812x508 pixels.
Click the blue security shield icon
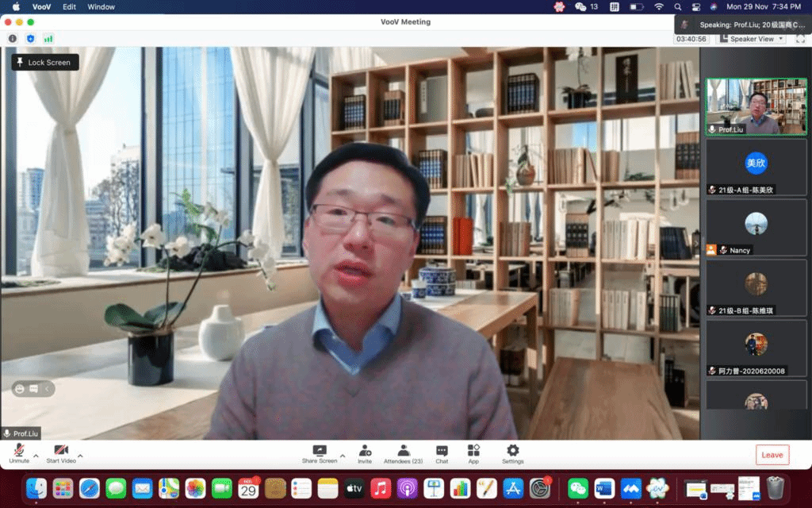point(31,38)
